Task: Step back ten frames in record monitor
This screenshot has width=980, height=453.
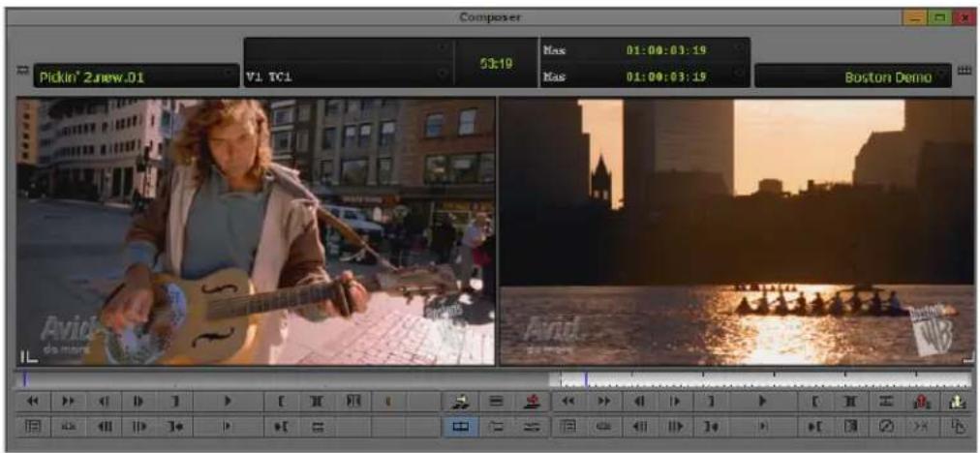Action: [639, 426]
